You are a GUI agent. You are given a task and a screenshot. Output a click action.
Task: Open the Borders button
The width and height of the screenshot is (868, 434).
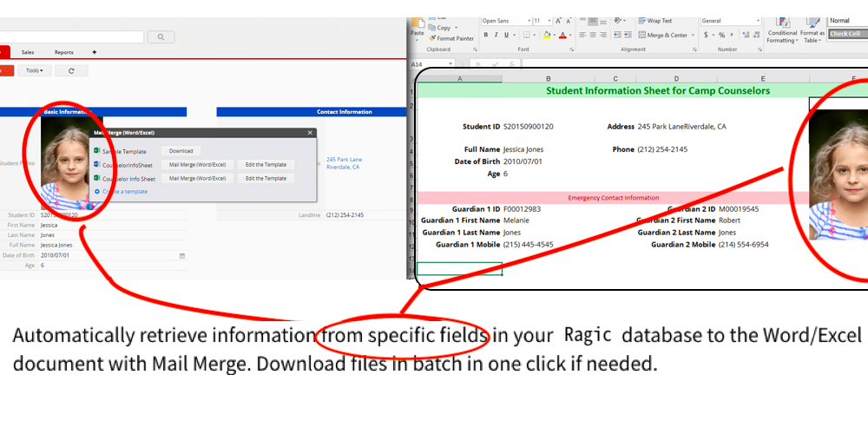527,35
